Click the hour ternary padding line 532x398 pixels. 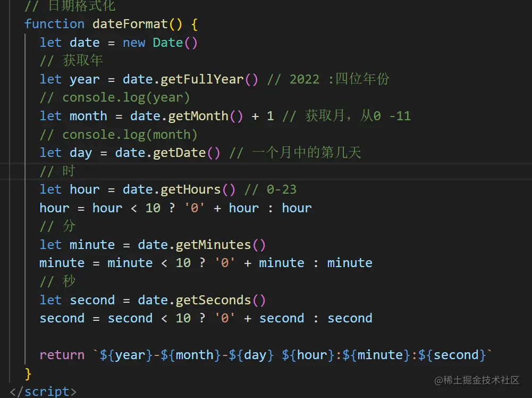pyautogui.click(x=175, y=208)
